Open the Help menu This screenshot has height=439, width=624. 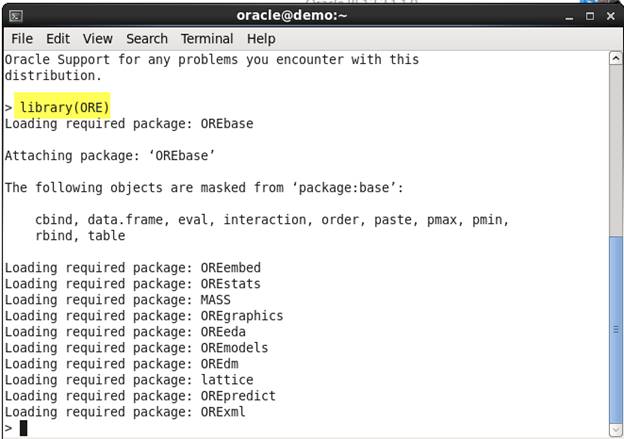pyautogui.click(x=261, y=39)
